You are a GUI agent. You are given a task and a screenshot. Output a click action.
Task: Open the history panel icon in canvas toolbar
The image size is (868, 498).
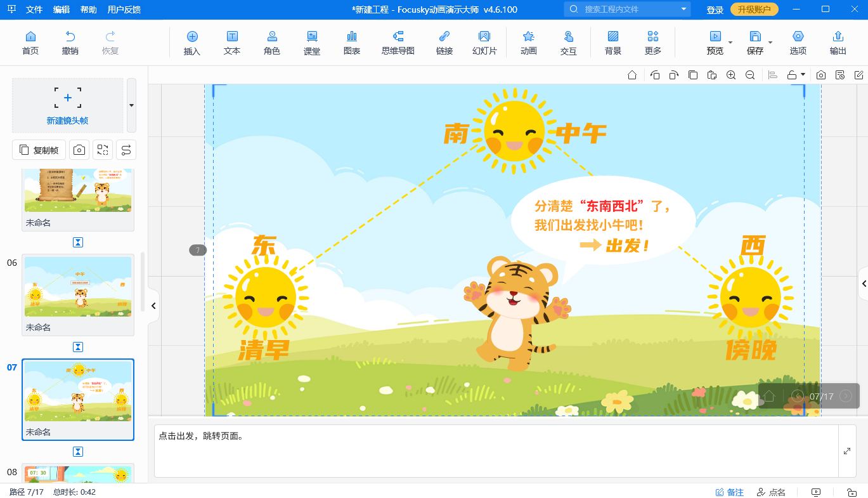(x=840, y=75)
